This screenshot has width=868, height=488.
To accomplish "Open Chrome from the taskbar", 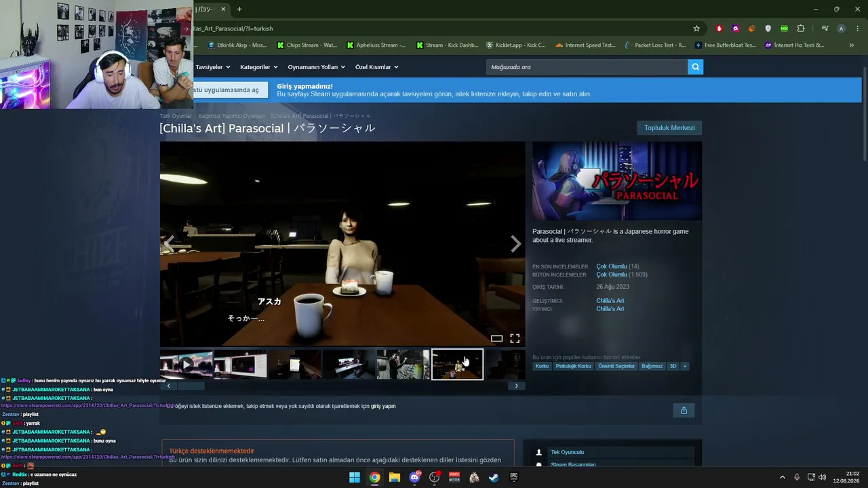I will click(x=374, y=477).
